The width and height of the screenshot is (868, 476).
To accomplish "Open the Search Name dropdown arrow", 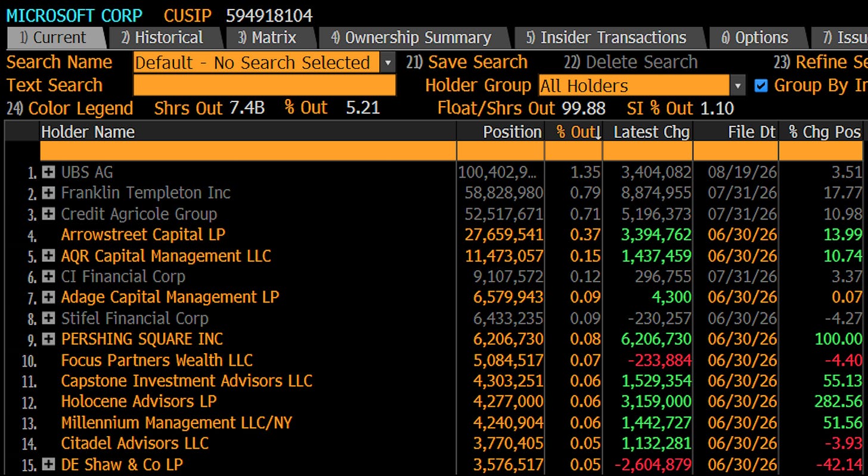I will [388, 62].
